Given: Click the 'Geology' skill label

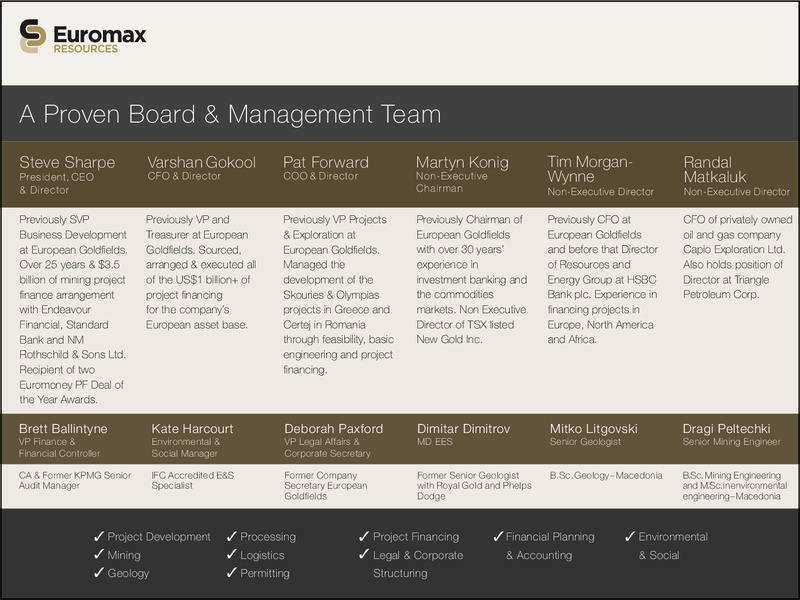Looking at the screenshot, I should [128, 573].
